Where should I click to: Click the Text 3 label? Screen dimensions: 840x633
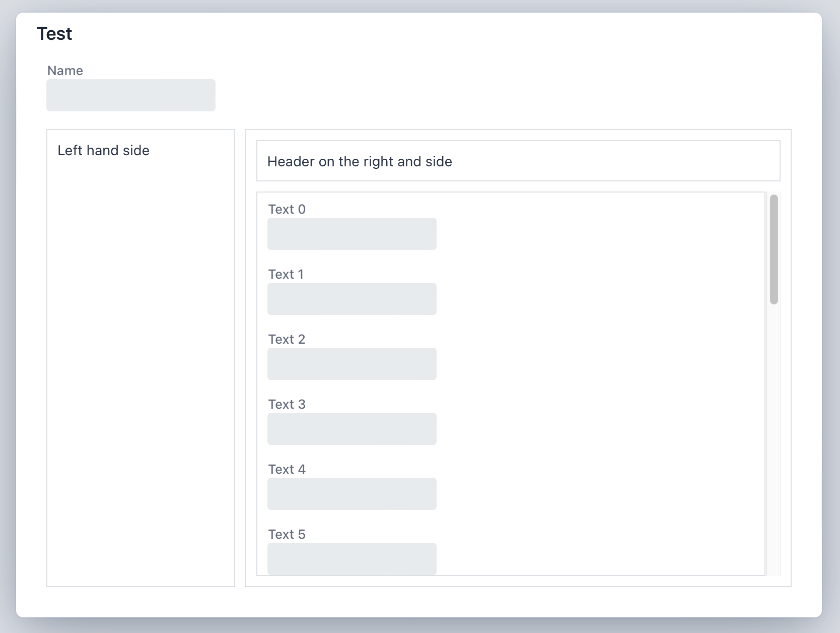pos(287,404)
